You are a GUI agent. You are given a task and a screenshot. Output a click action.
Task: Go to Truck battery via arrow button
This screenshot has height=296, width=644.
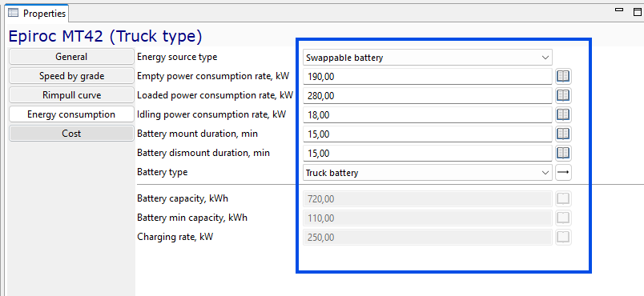pos(564,173)
